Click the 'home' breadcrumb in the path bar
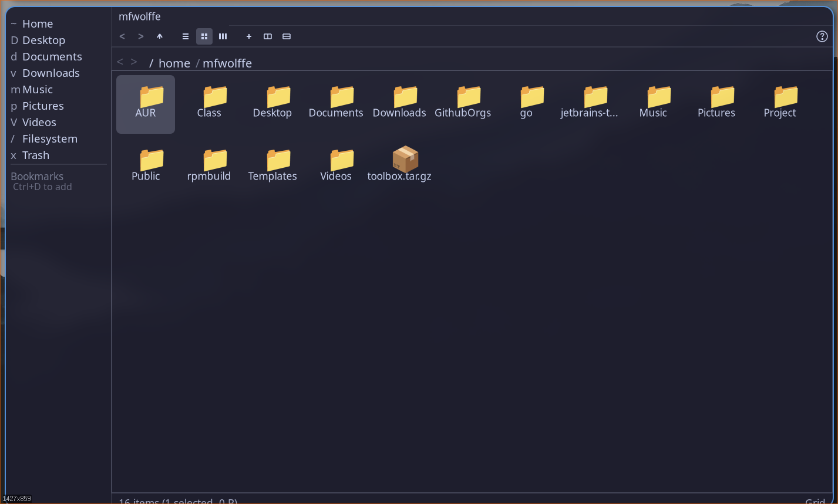 [174, 63]
